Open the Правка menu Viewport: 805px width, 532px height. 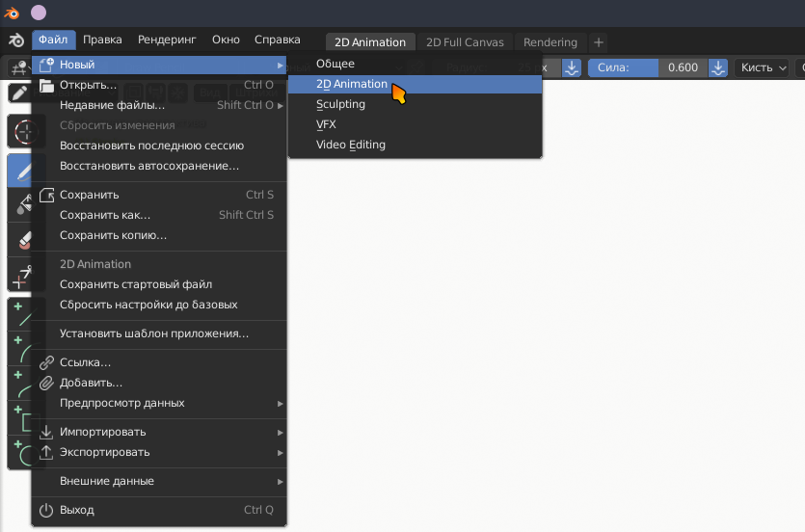coord(103,40)
